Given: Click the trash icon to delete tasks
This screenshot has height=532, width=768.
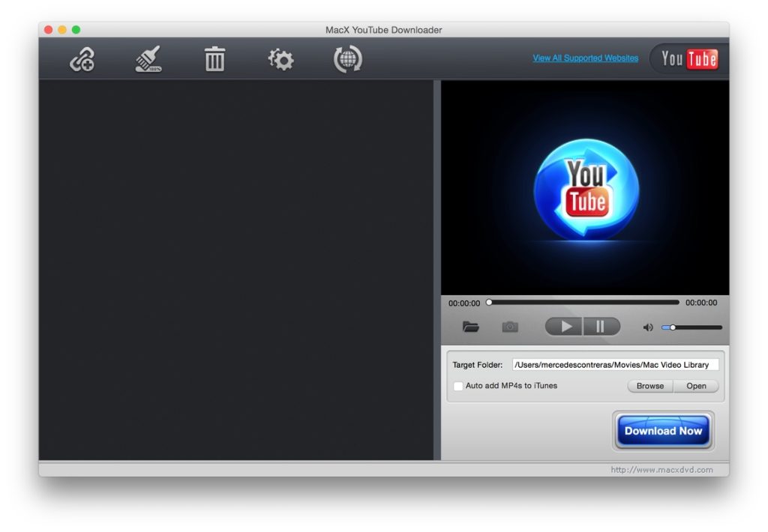Looking at the screenshot, I should 214,58.
